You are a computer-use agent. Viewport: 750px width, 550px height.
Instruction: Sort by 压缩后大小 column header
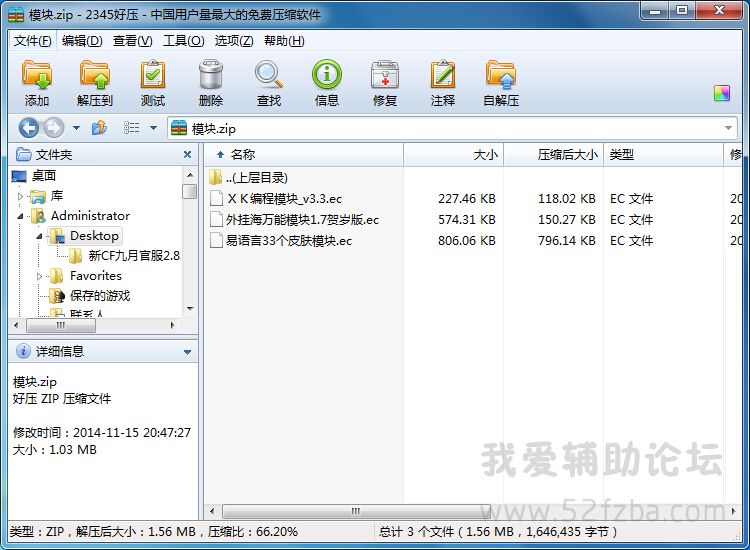(553, 154)
